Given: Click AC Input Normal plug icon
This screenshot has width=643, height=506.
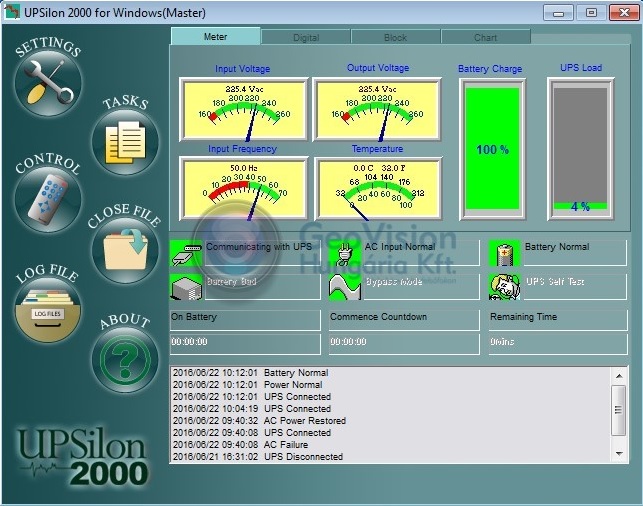Looking at the screenshot, I should [345, 253].
